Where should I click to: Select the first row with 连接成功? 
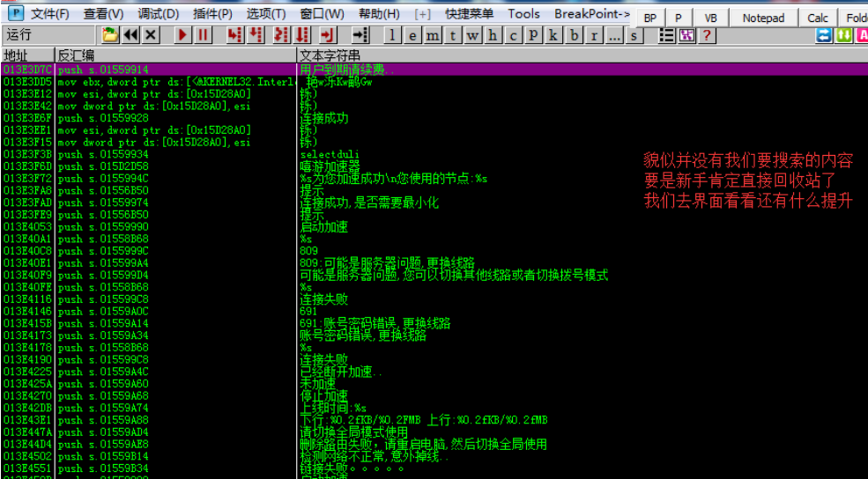(434, 118)
